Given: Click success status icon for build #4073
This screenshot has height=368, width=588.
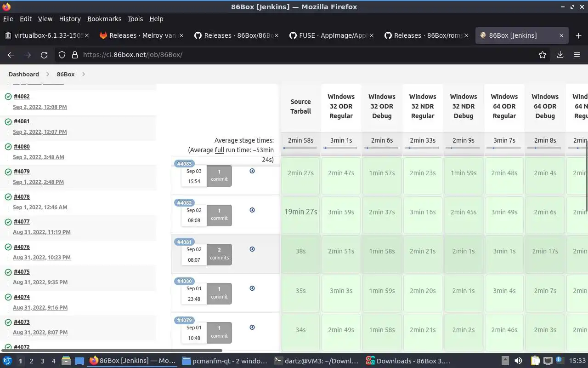Looking at the screenshot, I should click(x=8, y=322).
